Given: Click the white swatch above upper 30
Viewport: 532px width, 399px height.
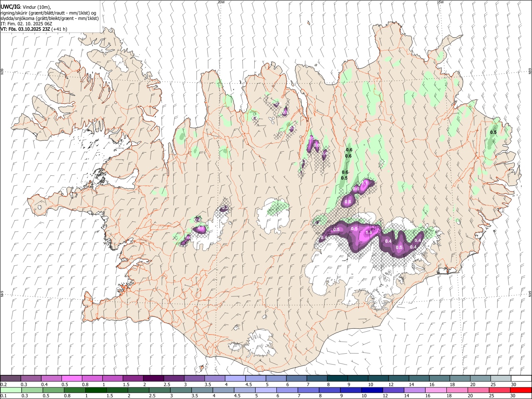Looking at the screenshot, I should point(521,379).
